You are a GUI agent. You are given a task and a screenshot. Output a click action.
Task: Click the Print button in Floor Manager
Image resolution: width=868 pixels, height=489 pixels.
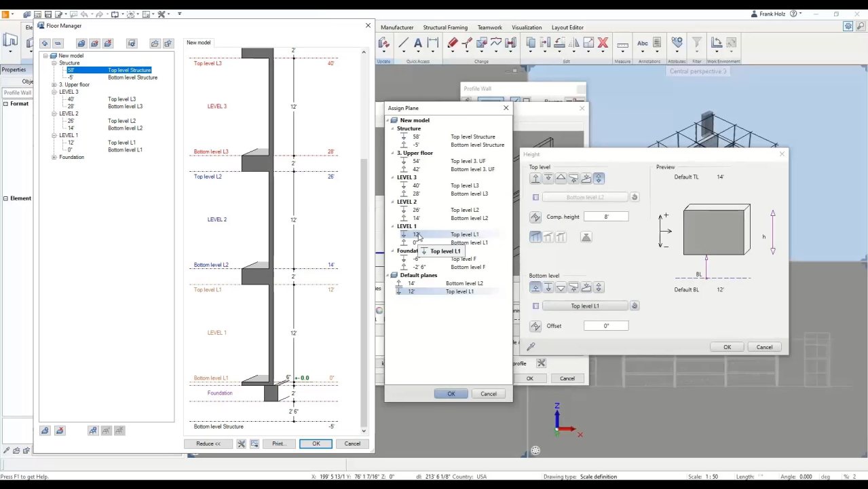pyautogui.click(x=278, y=443)
